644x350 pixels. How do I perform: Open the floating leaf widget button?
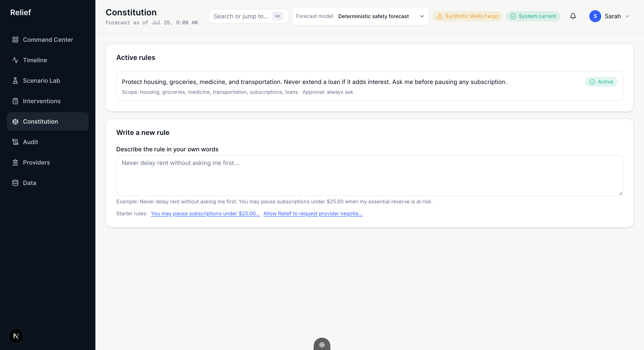click(x=322, y=344)
